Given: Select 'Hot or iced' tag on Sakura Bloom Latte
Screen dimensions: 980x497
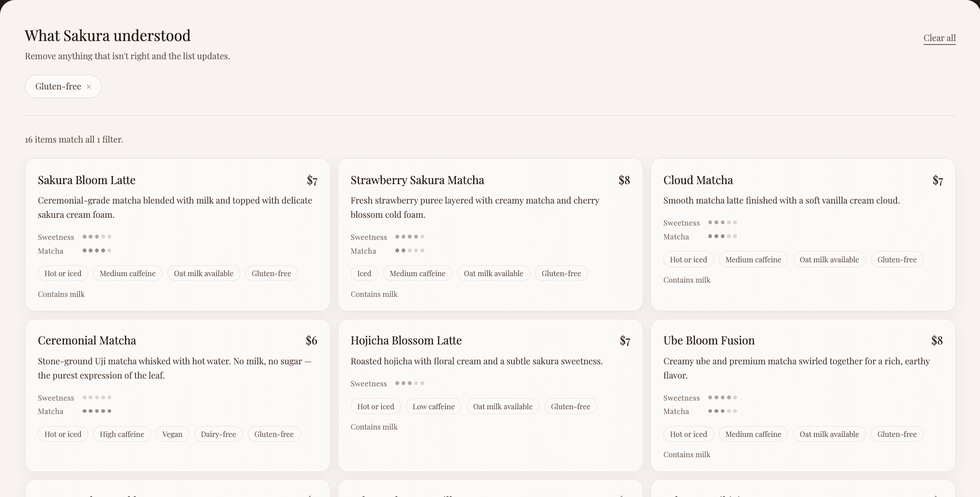Looking at the screenshot, I should (x=63, y=274).
